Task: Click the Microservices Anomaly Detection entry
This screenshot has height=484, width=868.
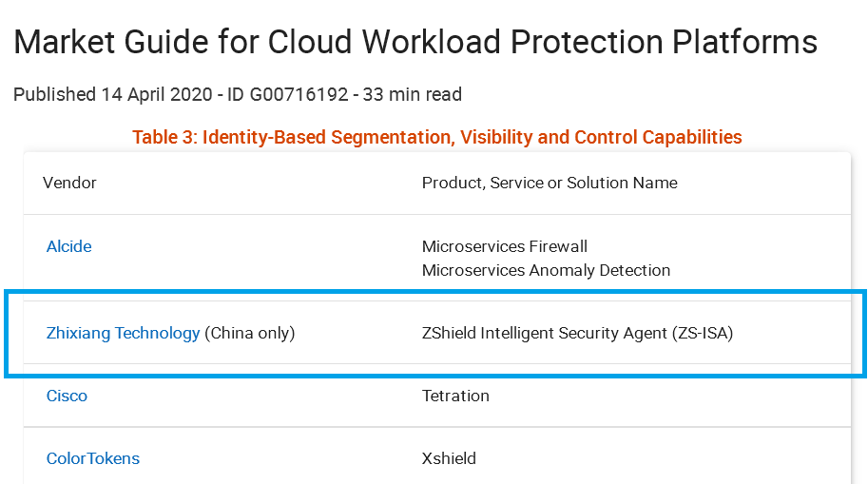Action: pyautogui.click(x=546, y=270)
